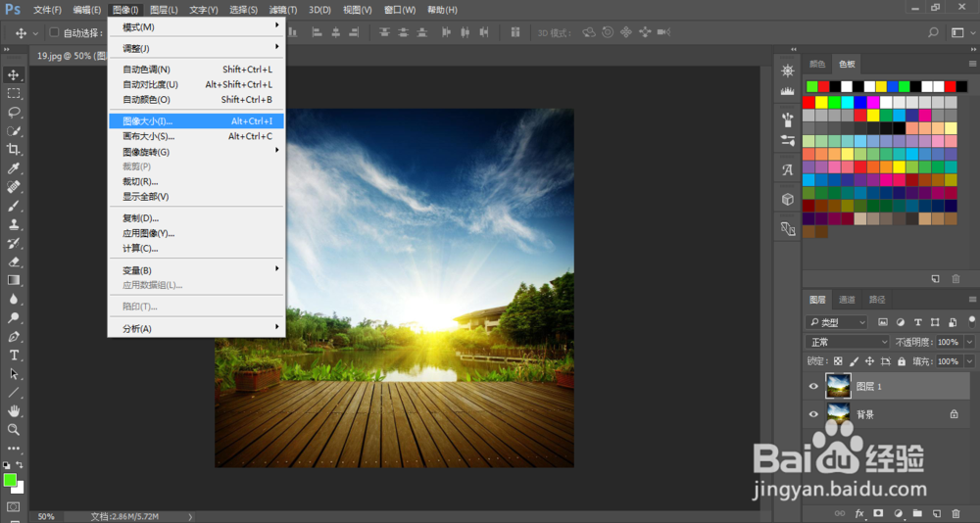Open the fill 填充 dropdown arrow
Viewport: 980px width, 523px height.
969,361
